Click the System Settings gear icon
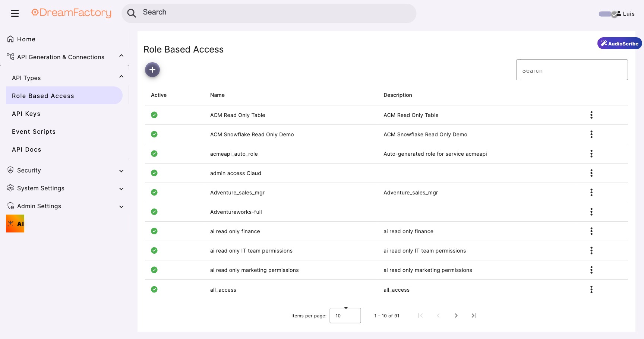Viewport: 644px width, 339px height. 10,188
